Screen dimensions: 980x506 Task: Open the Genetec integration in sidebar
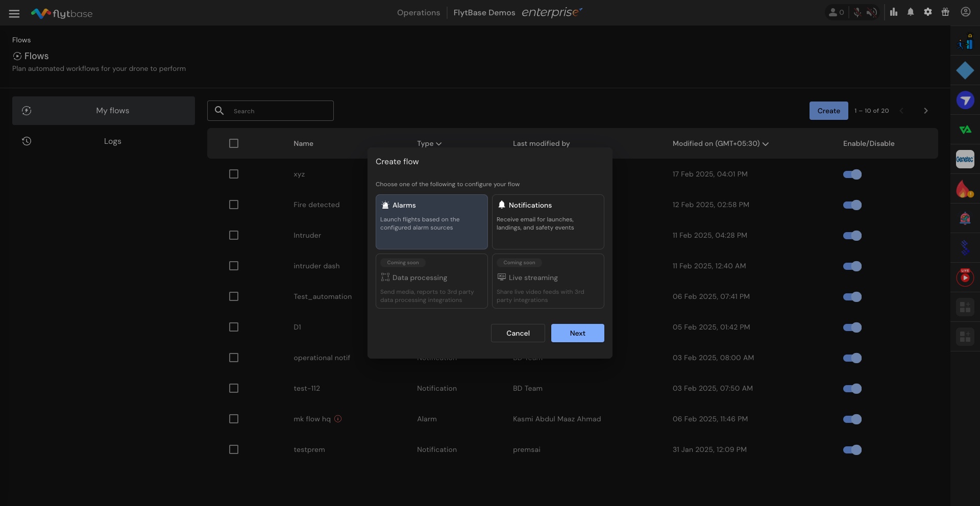coord(965,159)
